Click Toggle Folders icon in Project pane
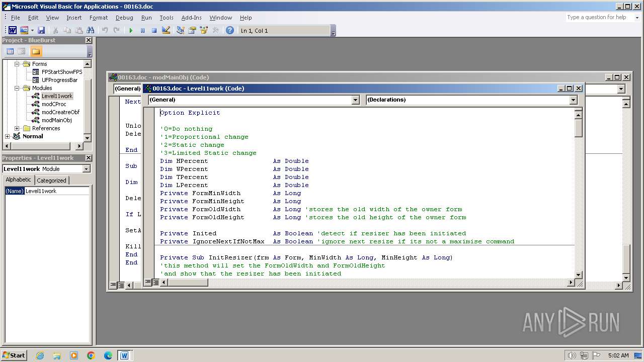Image resolution: width=644 pixels, height=362 pixels. (x=36, y=51)
